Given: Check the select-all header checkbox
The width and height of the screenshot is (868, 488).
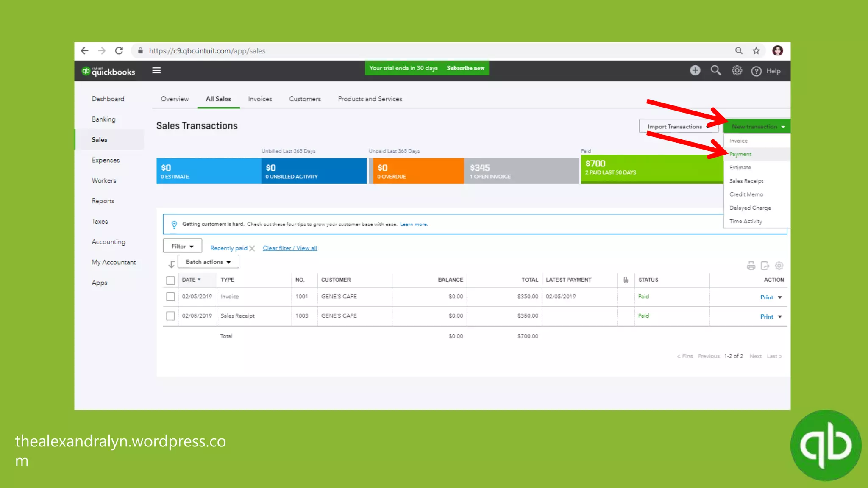Looking at the screenshot, I should 170,280.
